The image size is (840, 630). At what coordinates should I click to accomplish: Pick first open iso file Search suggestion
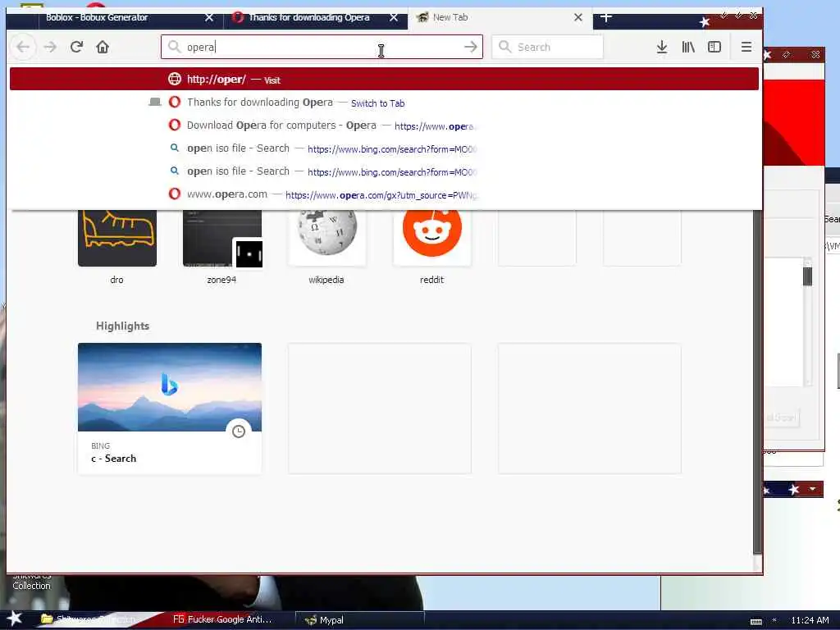click(x=384, y=148)
